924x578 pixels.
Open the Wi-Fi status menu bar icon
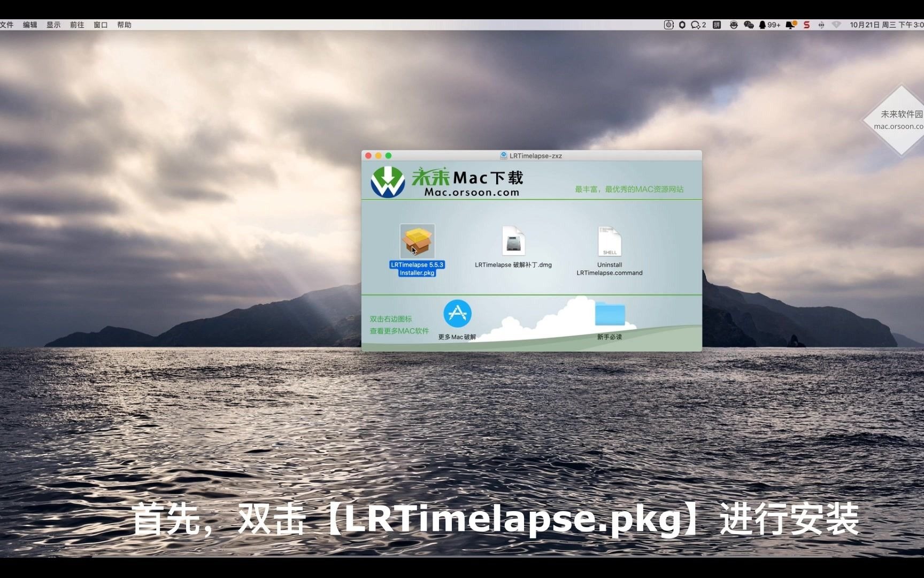(836, 25)
